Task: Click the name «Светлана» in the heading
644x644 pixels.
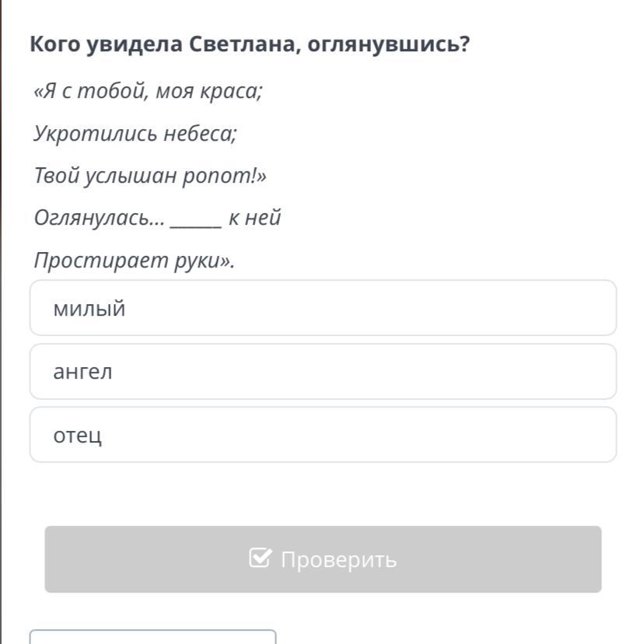Action: pos(243,44)
